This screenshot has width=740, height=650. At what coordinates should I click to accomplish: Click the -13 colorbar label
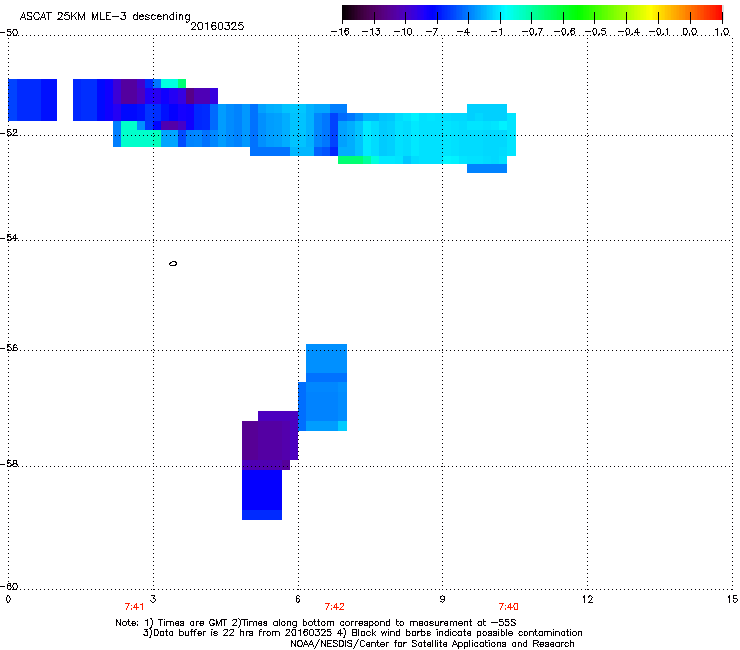pos(371,32)
